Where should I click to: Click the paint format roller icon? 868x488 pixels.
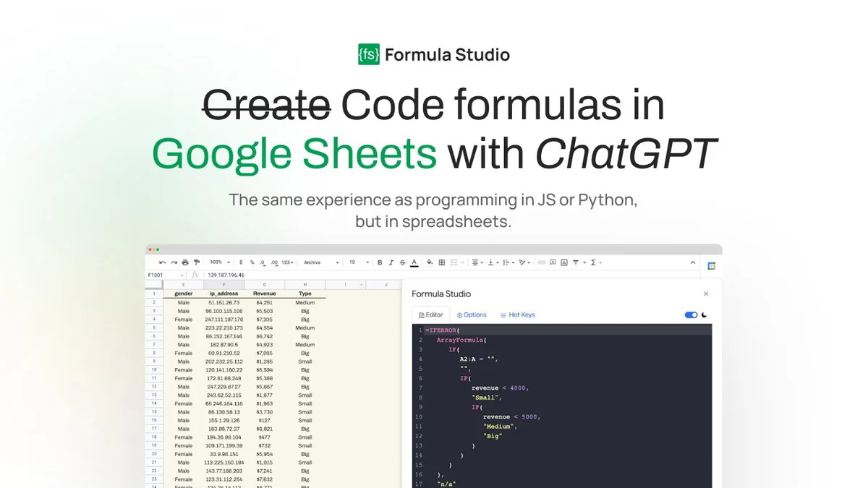click(196, 262)
